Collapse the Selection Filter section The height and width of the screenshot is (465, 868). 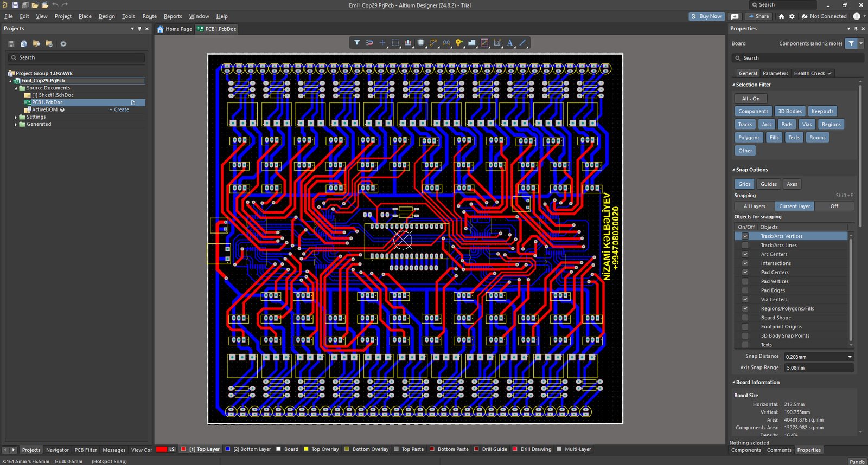coord(733,85)
